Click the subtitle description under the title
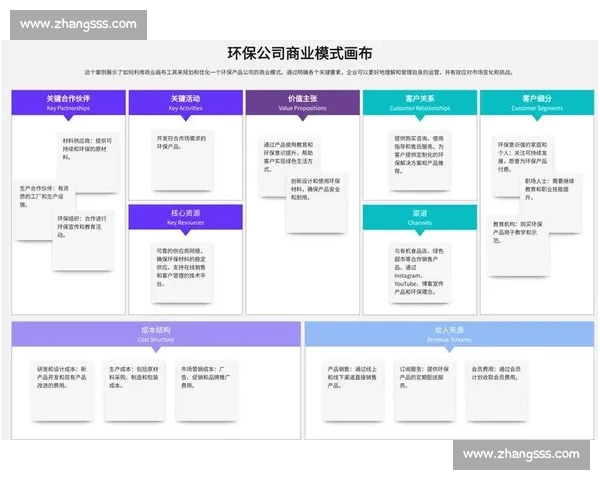Screen dimensions: 600x480 coord(299,72)
